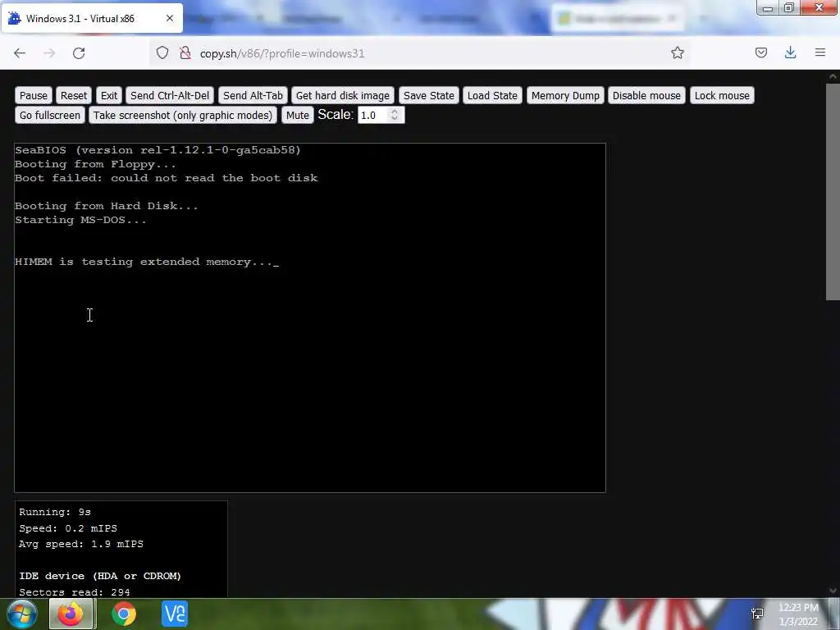This screenshot has height=630, width=840.
Task: Close the Windows 3.1 - Virtual x86 tab
Action: click(x=170, y=18)
